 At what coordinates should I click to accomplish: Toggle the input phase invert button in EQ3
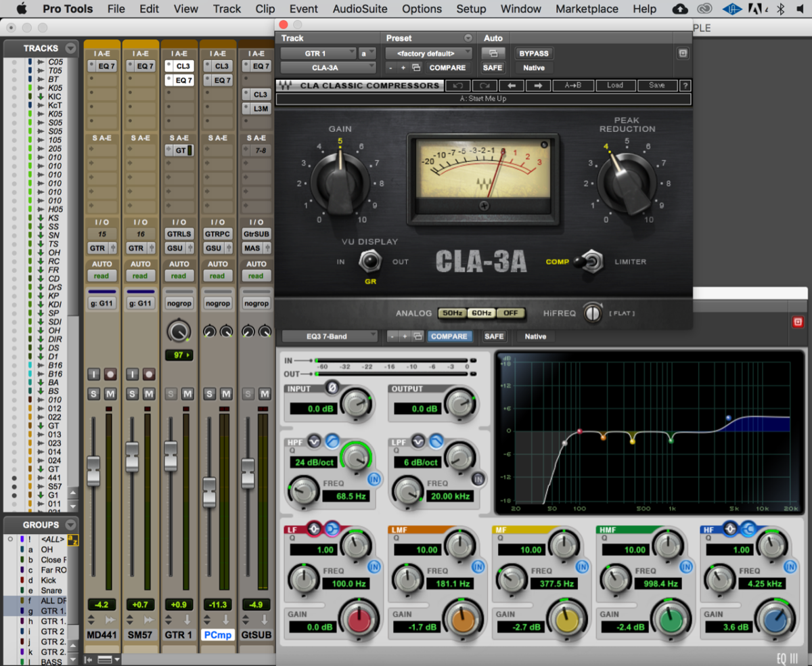[x=332, y=388]
